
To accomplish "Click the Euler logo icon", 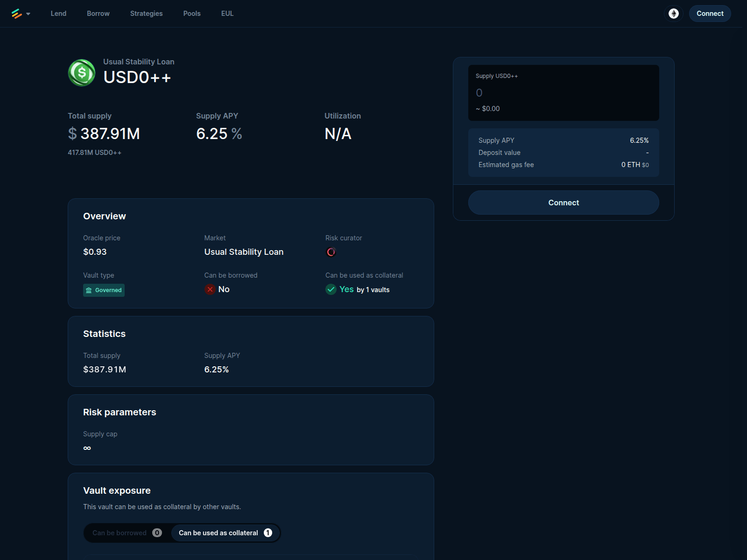I will click(x=17, y=14).
